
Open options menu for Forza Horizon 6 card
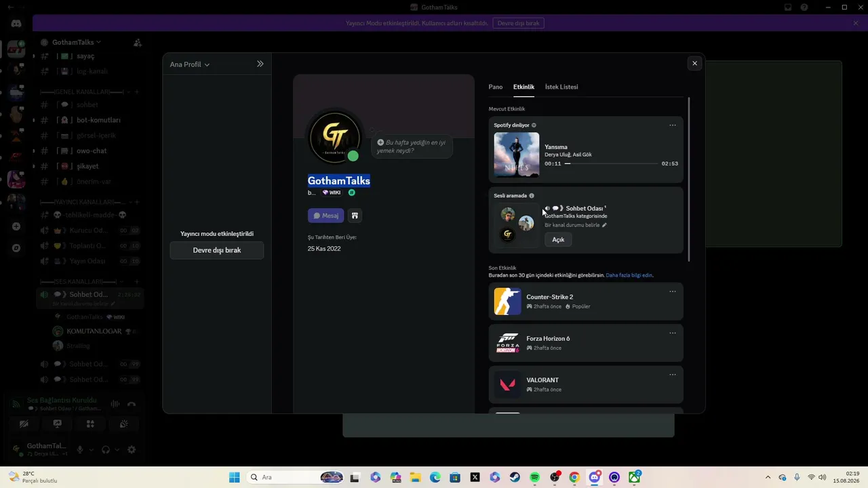[673, 333]
